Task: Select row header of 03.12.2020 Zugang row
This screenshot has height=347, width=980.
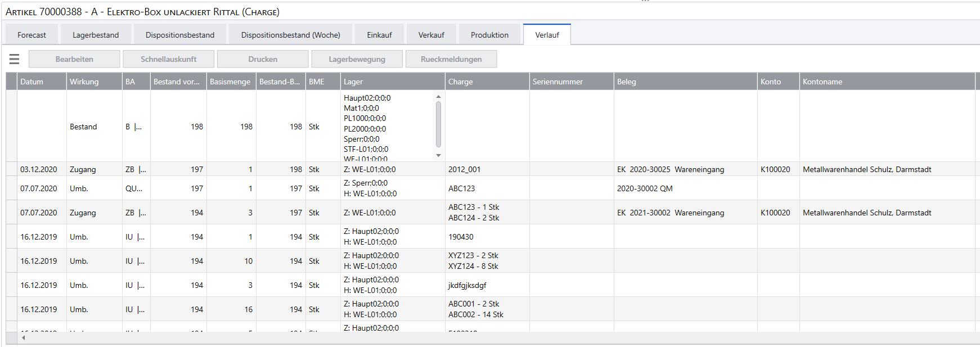Action: (x=11, y=169)
